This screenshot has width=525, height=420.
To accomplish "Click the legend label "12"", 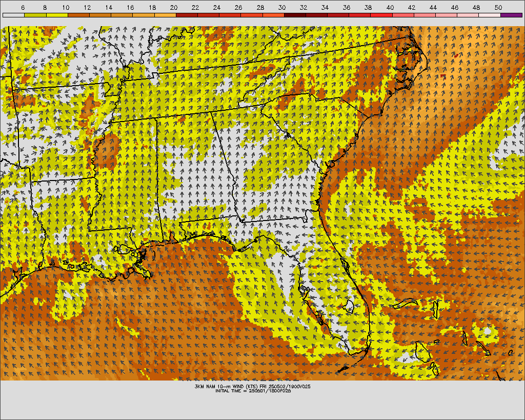I will (x=87, y=8).
